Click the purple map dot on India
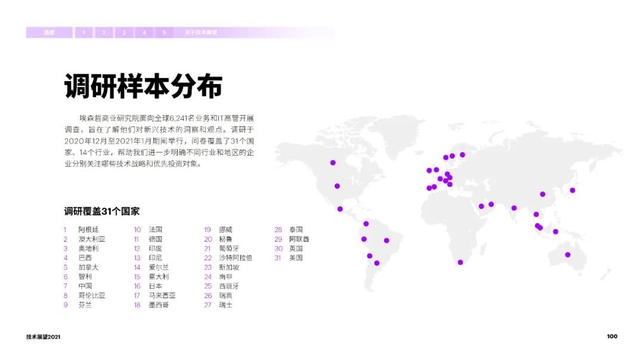This screenshot has width=644, height=362. [x=514, y=208]
